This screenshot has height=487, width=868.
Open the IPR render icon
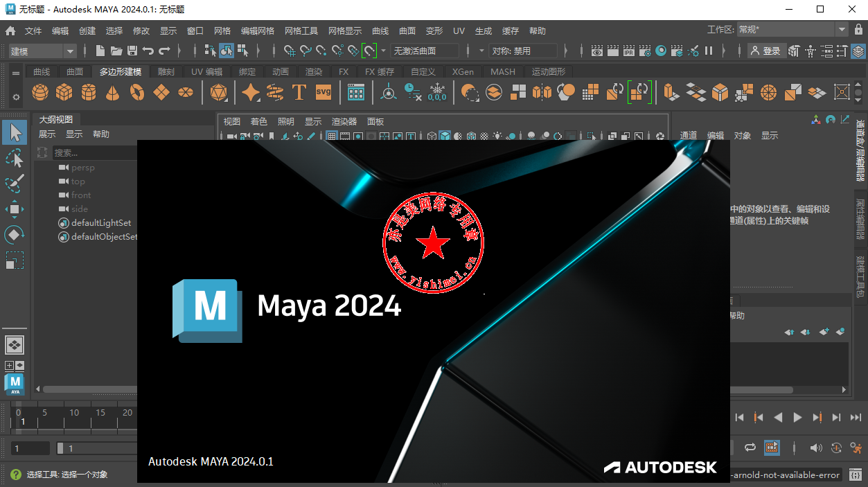pyautogui.click(x=628, y=51)
